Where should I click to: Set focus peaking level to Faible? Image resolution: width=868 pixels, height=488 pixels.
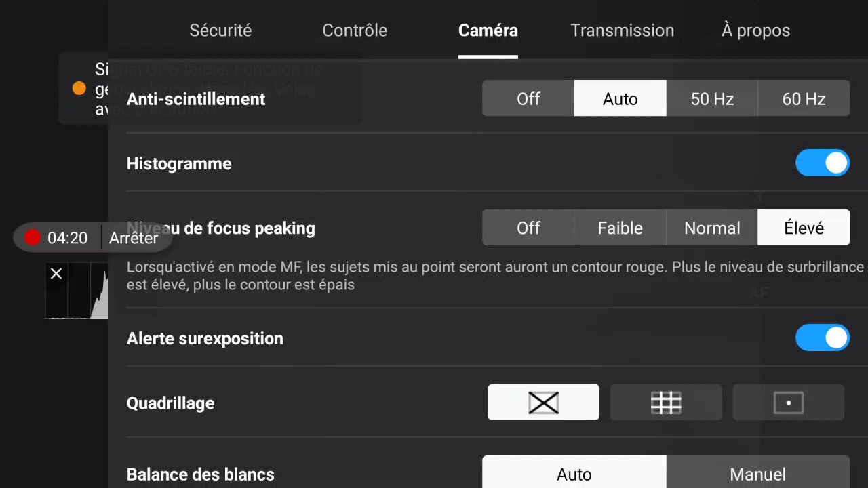point(620,228)
